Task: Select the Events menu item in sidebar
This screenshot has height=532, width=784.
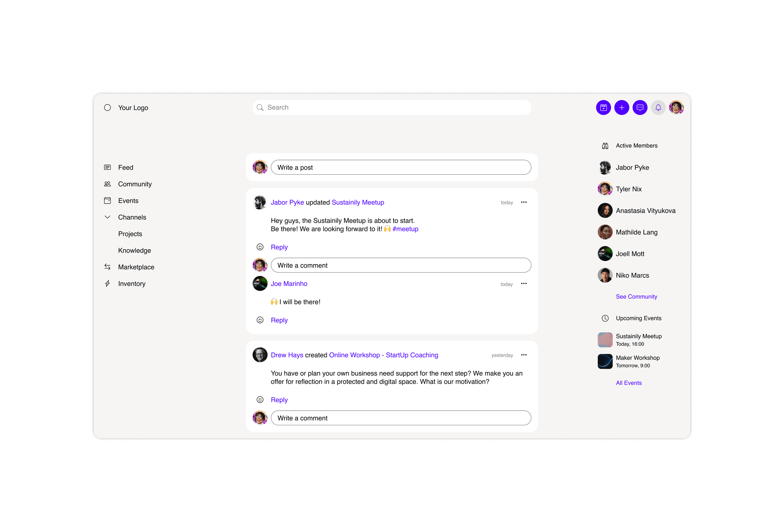Action: coord(128,200)
